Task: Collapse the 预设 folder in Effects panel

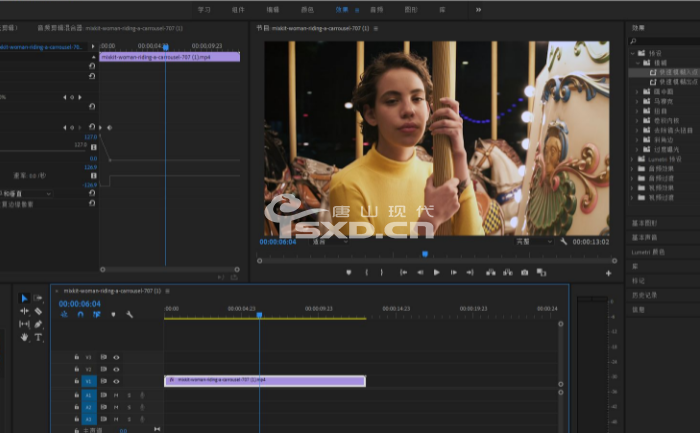Action: click(x=633, y=53)
